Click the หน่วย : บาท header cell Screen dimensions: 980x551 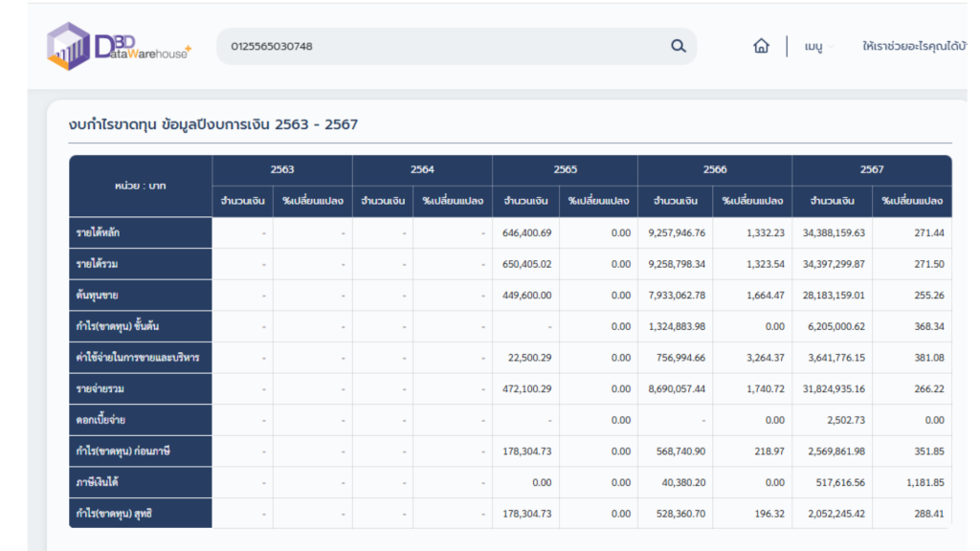coord(140,187)
